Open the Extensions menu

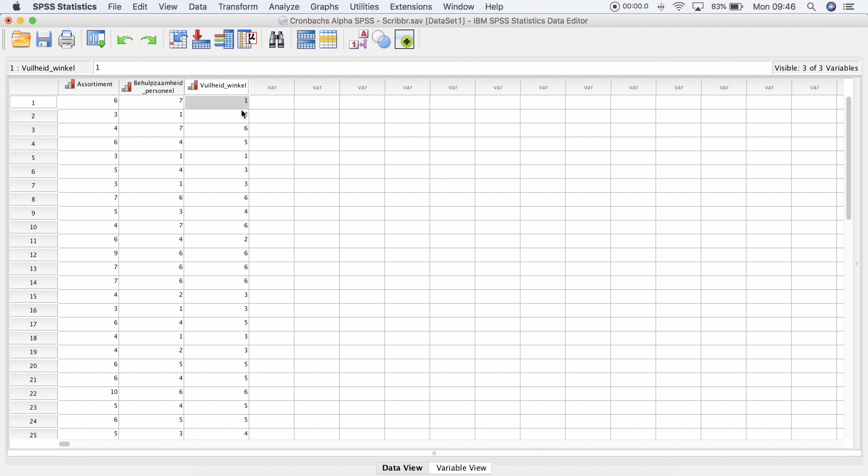[411, 7]
